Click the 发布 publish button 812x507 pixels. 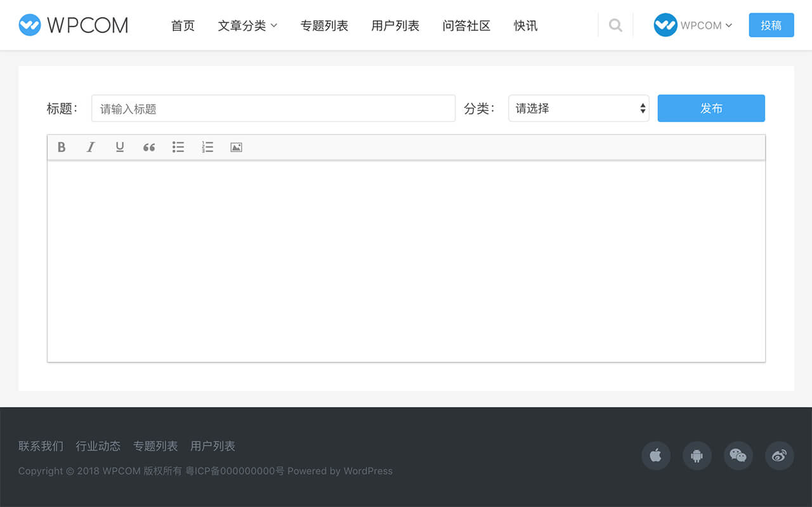[711, 109]
